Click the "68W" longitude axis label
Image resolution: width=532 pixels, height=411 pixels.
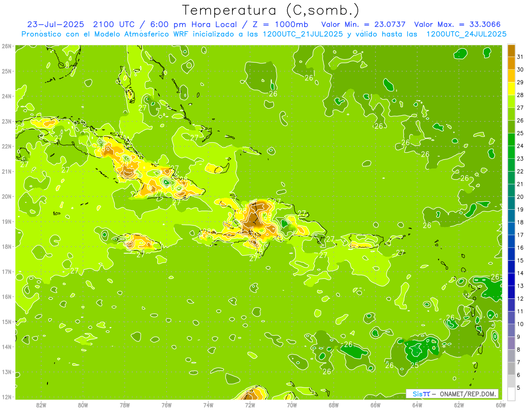(334, 405)
